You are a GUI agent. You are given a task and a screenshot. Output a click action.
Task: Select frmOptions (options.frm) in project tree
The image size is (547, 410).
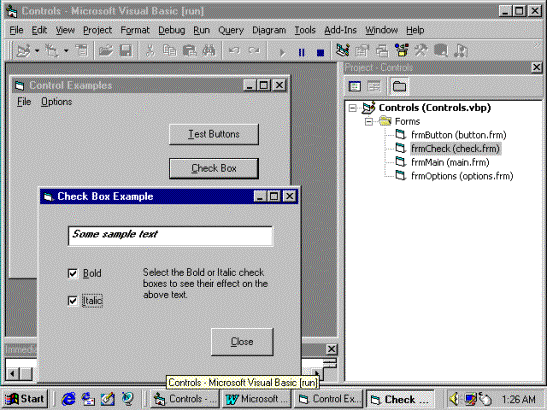click(462, 176)
